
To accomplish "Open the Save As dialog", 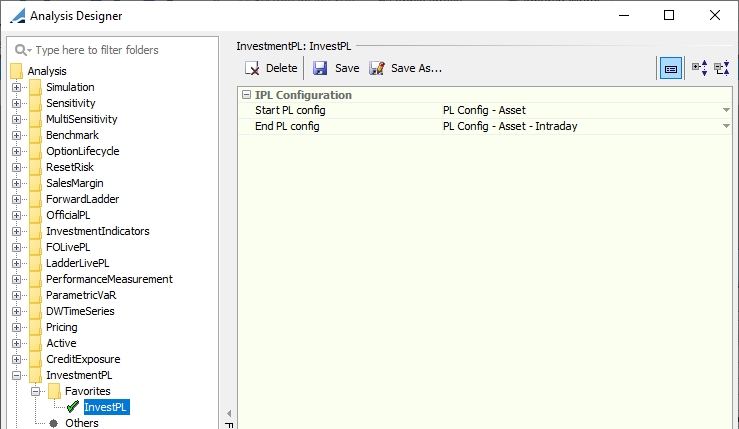I will 405,68.
